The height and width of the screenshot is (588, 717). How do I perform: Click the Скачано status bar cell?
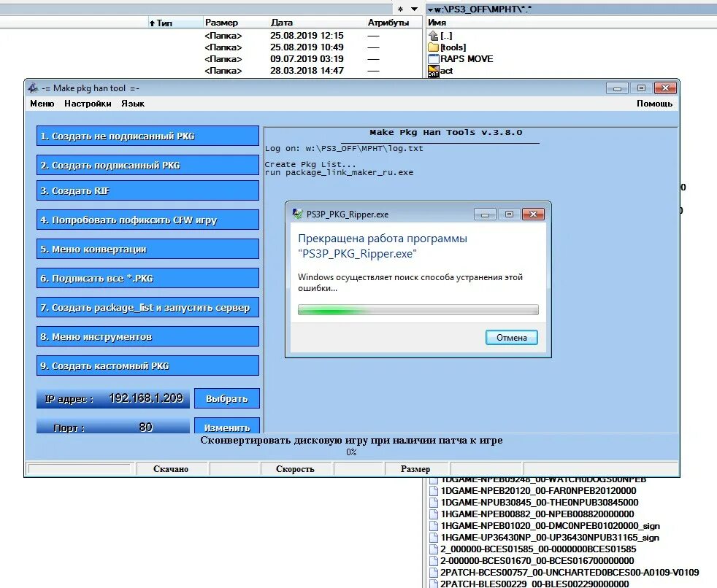[x=171, y=469]
